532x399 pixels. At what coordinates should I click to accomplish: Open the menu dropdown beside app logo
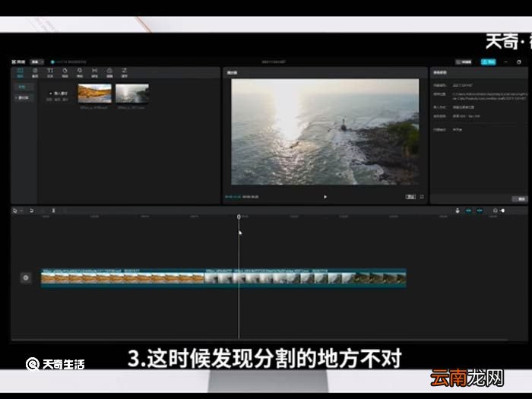click(x=37, y=62)
